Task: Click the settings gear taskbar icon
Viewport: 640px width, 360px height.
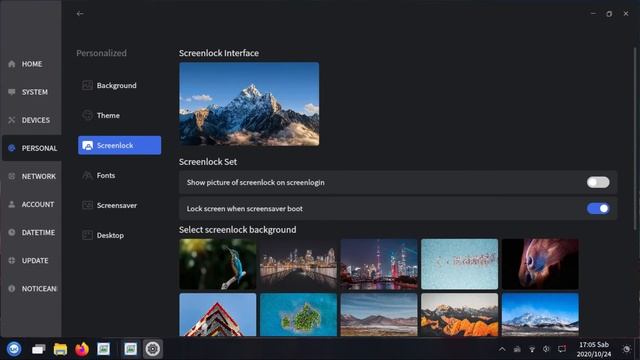Action: pos(153,349)
